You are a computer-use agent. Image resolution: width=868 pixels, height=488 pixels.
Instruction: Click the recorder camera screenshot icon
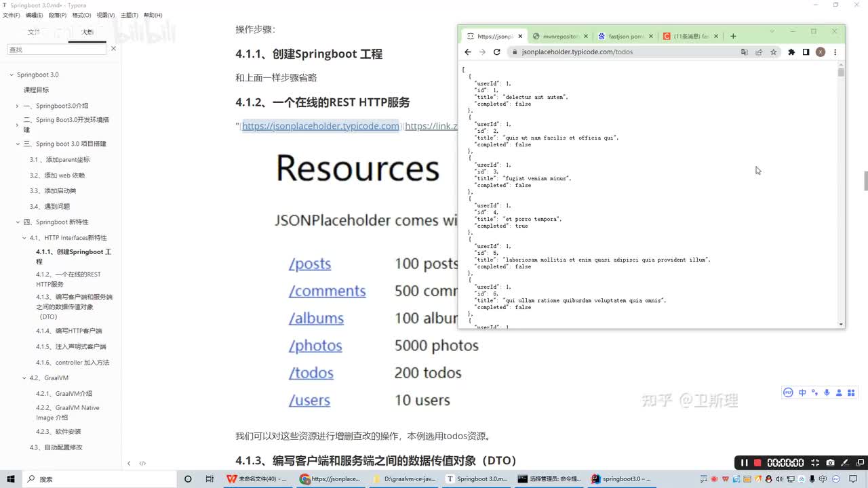point(830,463)
